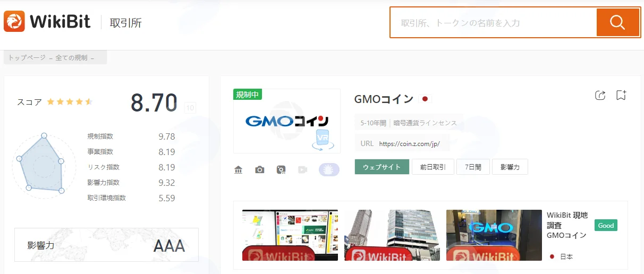
Task: Open the VR view badge on GMOコイン logo
Action: click(x=323, y=140)
